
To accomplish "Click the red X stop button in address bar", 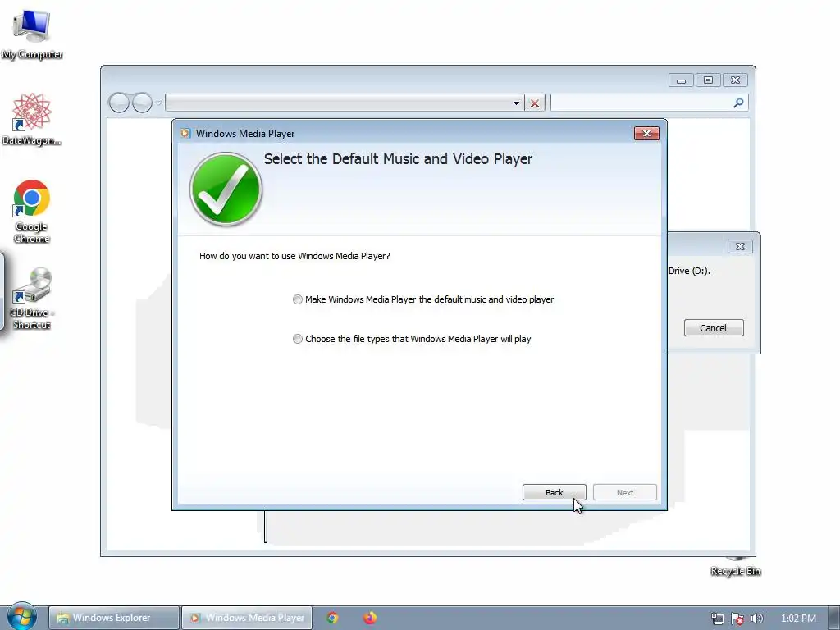I will tap(535, 103).
